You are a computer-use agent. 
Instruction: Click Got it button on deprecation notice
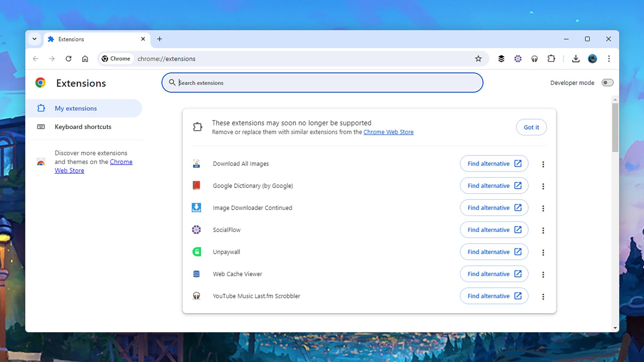[x=531, y=127]
